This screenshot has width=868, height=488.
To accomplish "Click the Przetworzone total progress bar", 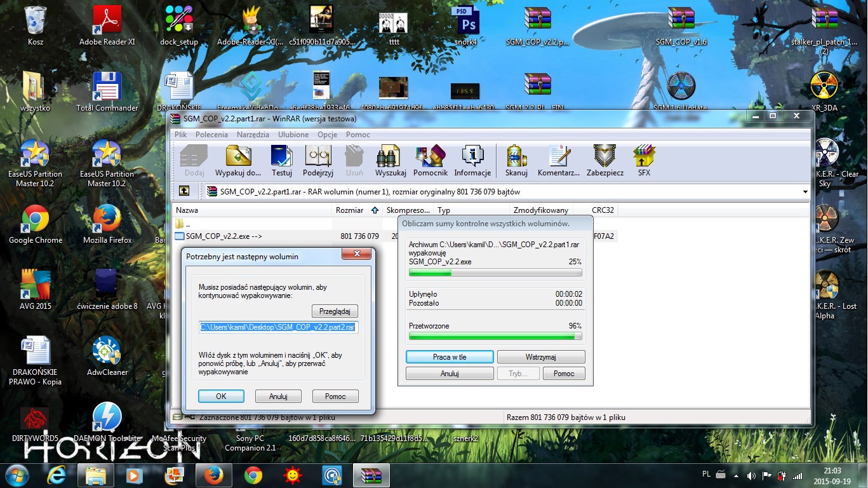I will [x=495, y=336].
